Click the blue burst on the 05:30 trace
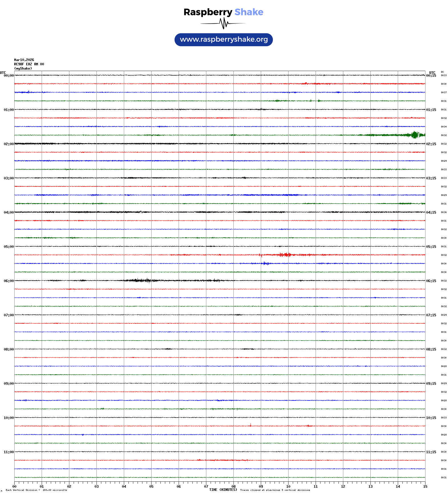Image resolution: width=448 pixels, height=494 pixels. point(265,263)
